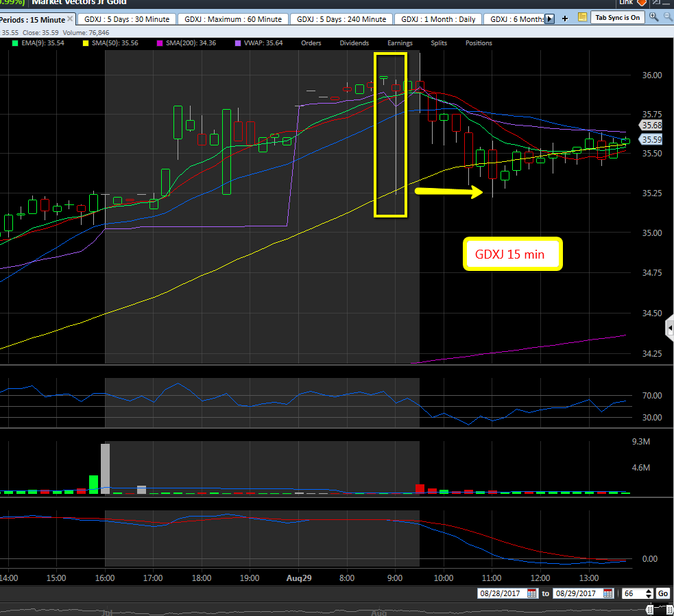Open the yellow notes icon
Screen dimensions: 674x616
pyautogui.click(x=582, y=17)
